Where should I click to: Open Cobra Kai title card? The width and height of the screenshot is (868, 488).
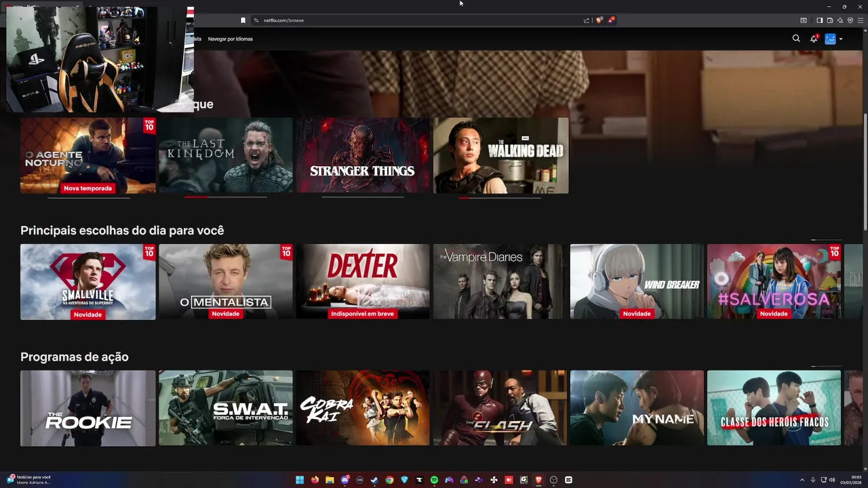[363, 408]
